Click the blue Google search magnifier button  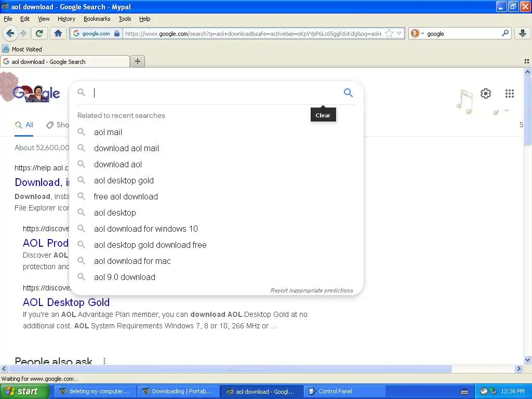(x=348, y=92)
